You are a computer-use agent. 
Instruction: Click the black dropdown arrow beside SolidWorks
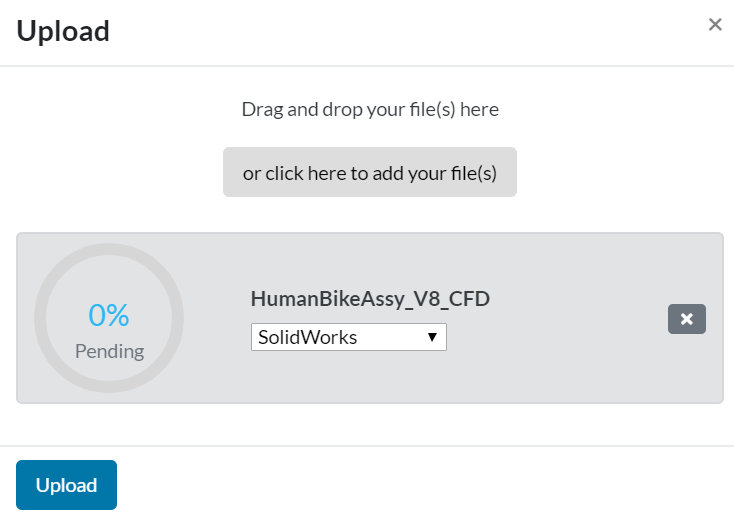[x=432, y=338]
